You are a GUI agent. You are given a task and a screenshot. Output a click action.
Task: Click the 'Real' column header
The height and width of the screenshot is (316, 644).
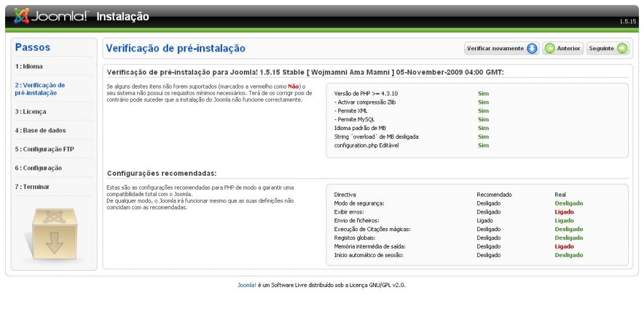click(560, 195)
